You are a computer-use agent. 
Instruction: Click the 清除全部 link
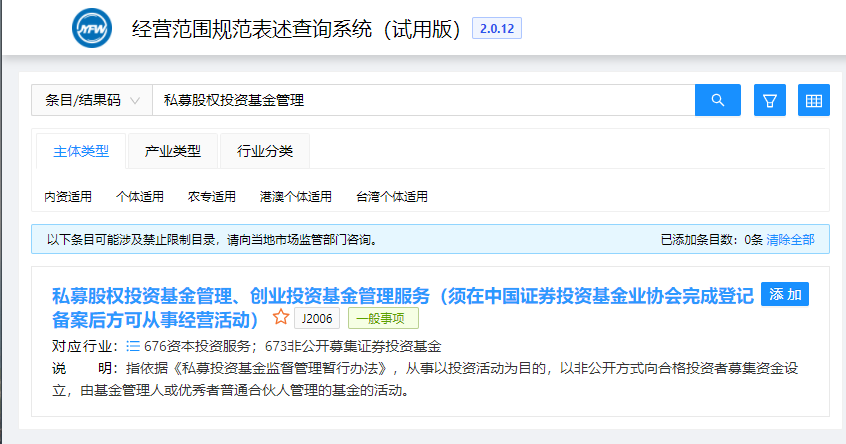pos(790,240)
